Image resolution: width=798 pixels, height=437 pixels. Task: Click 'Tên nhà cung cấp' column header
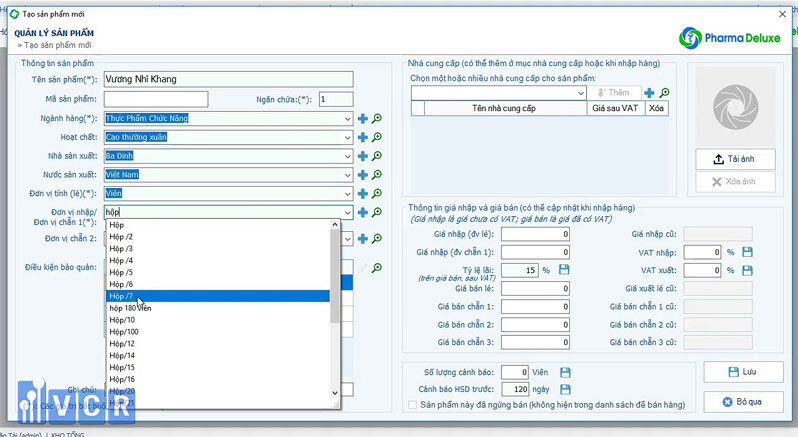click(x=504, y=108)
